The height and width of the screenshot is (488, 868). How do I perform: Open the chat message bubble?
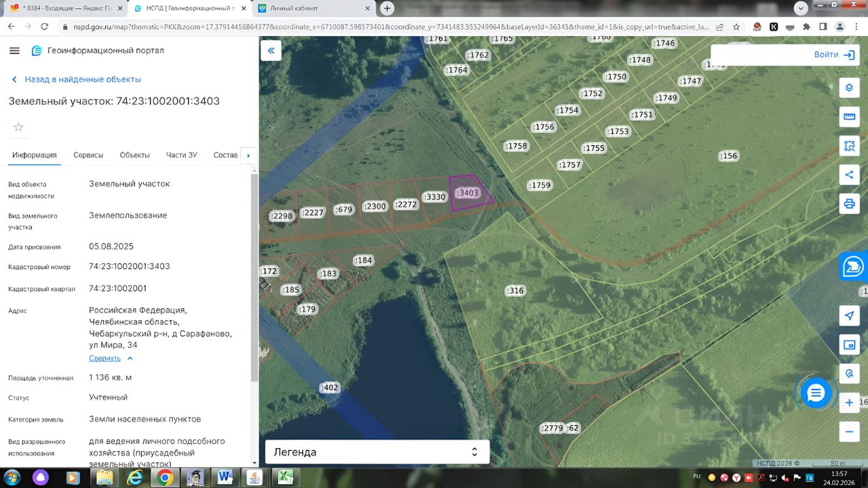click(816, 392)
